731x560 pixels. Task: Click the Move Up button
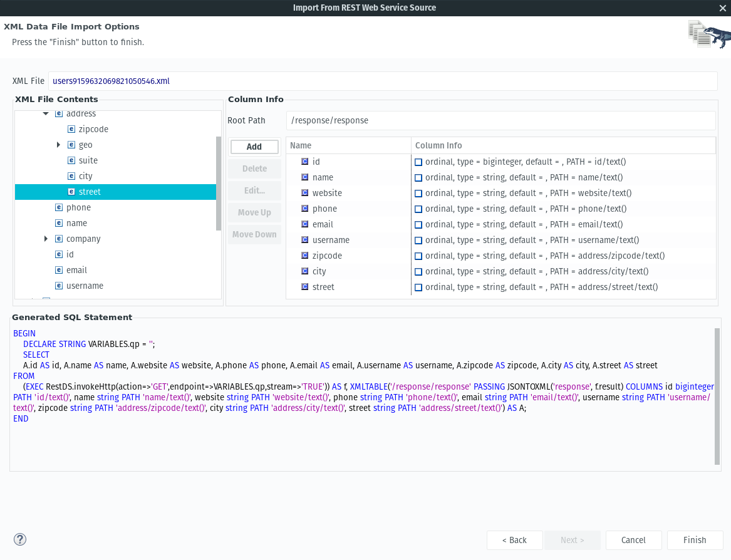click(254, 212)
